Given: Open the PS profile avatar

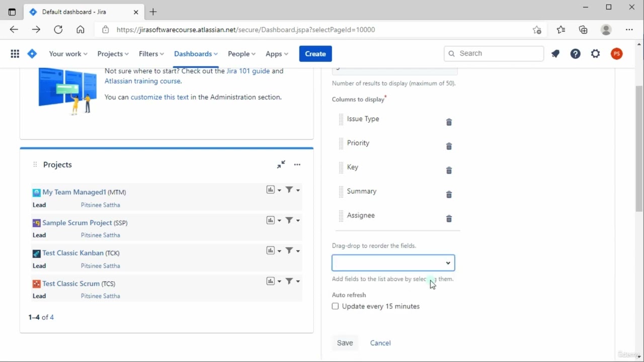Looking at the screenshot, I should pos(616,54).
